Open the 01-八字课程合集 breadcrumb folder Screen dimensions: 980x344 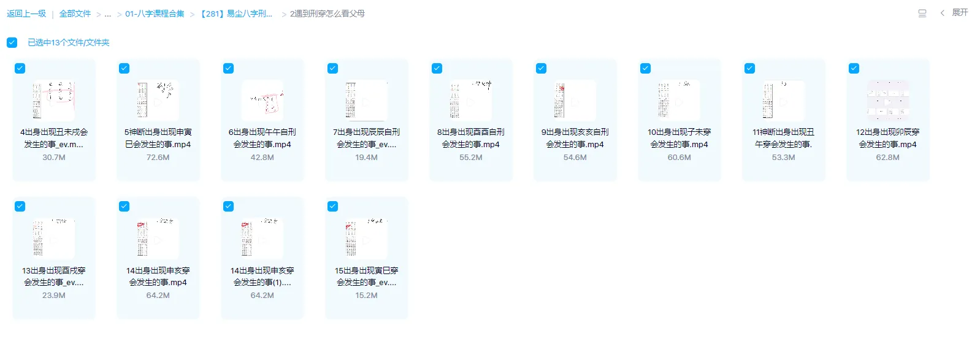pos(155,13)
